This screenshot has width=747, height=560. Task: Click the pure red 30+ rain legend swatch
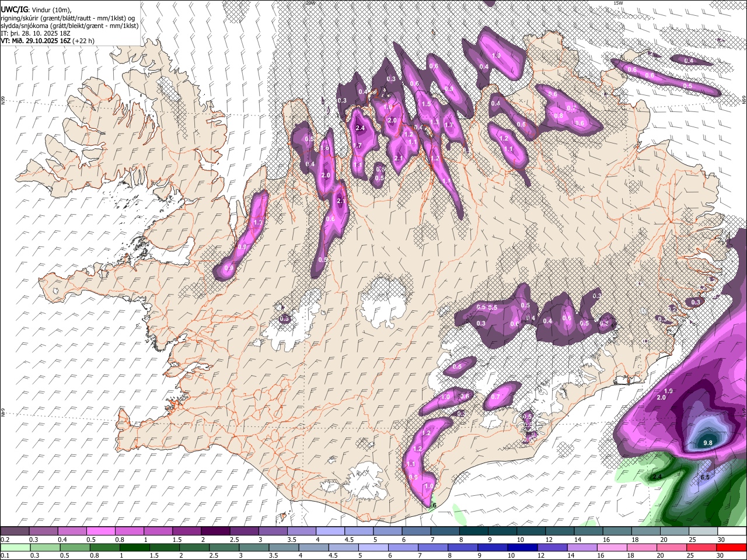click(x=732, y=547)
